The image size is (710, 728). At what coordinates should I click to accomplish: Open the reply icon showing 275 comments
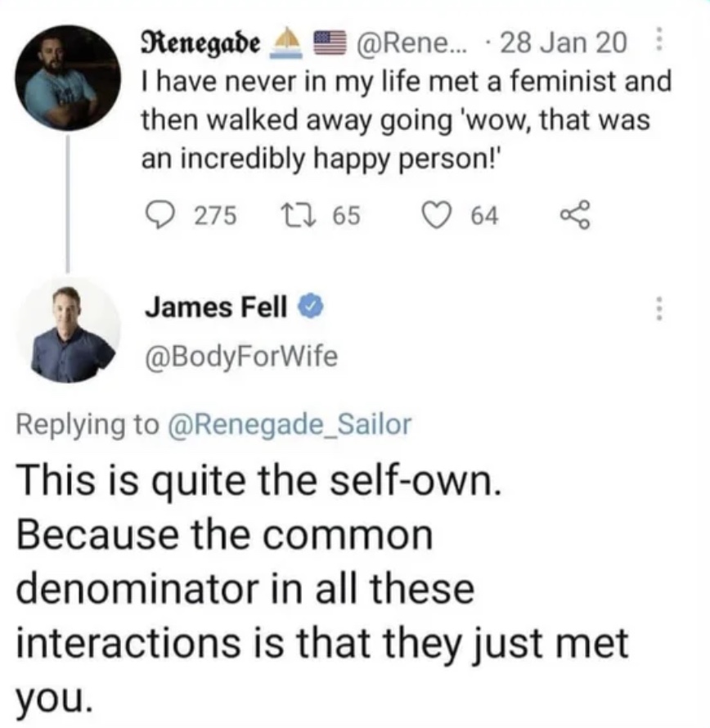pyautogui.click(x=159, y=215)
